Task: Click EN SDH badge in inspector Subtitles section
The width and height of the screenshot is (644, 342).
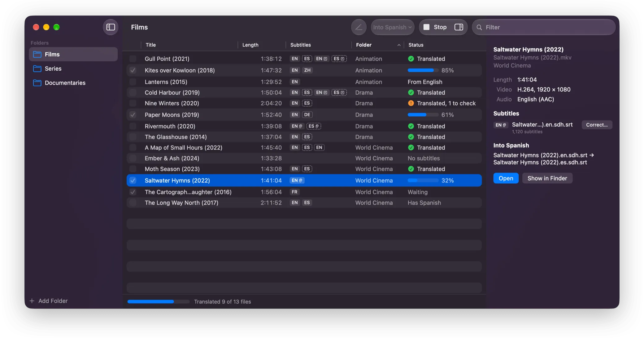Action: [501, 125]
